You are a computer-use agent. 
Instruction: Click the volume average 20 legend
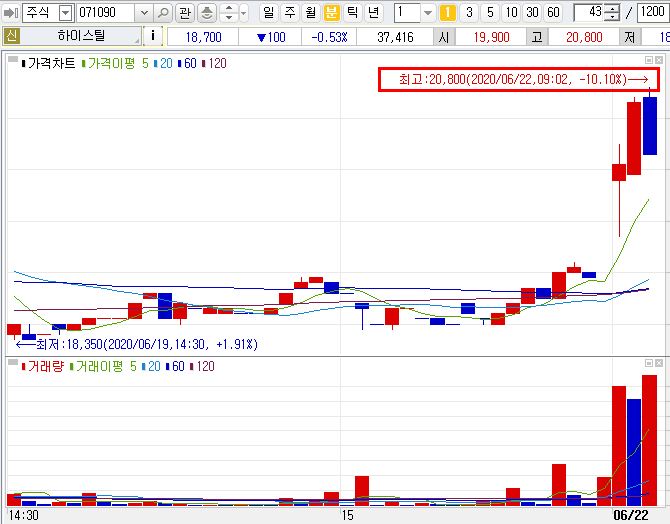pos(151,366)
